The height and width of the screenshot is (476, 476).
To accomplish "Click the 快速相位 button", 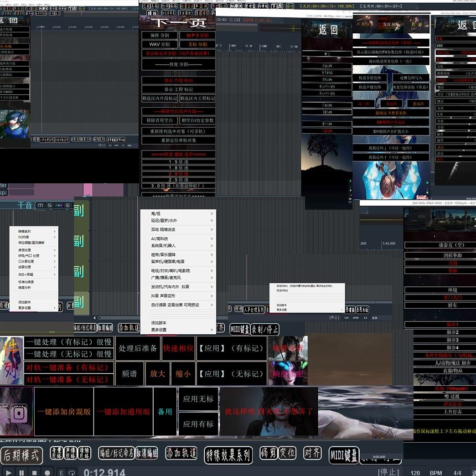I will point(178,348).
